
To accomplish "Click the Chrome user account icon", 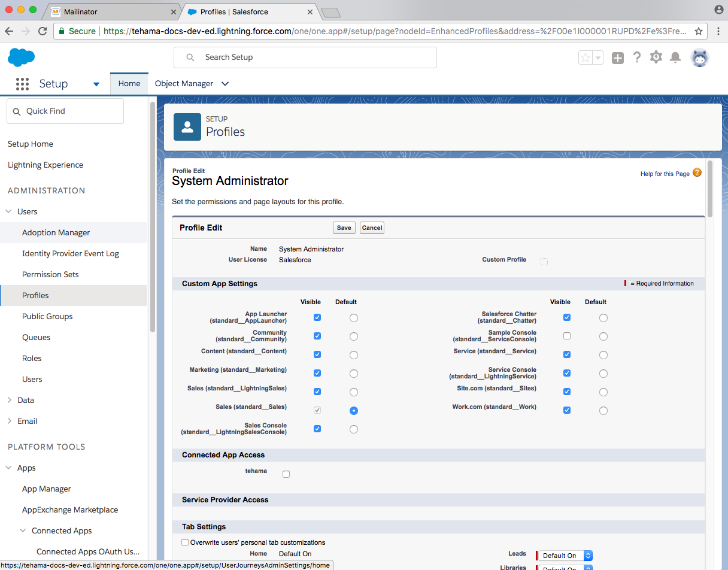I will click(718, 10).
